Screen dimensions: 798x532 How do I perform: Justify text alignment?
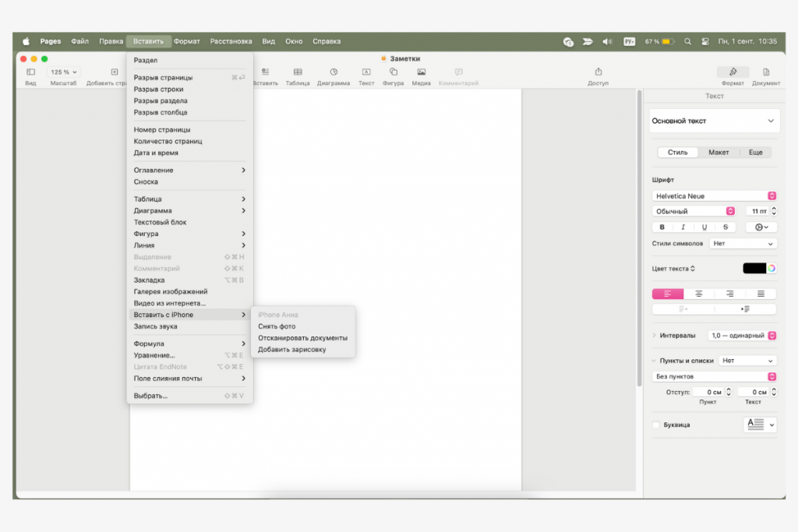761,294
